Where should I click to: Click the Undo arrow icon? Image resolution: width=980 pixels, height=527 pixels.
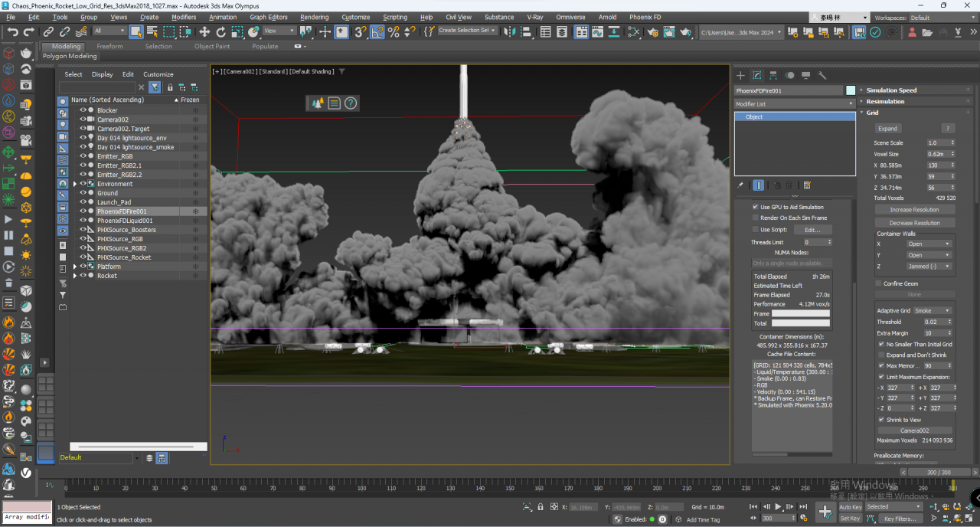pyautogui.click(x=12, y=31)
